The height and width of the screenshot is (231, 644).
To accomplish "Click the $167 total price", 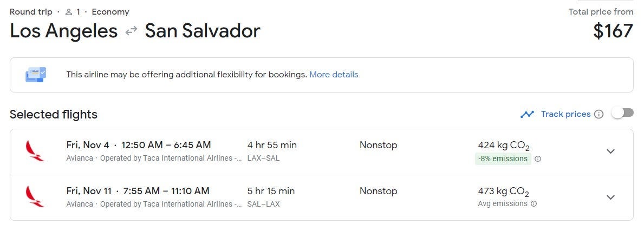I will pos(613,31).
